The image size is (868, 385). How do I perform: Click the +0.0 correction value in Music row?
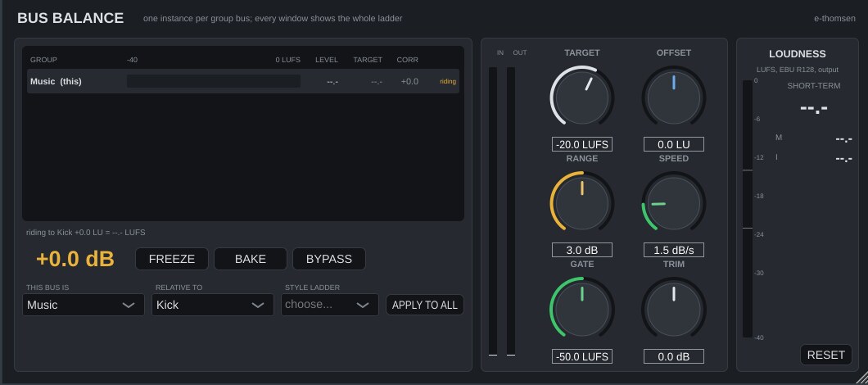409,81
